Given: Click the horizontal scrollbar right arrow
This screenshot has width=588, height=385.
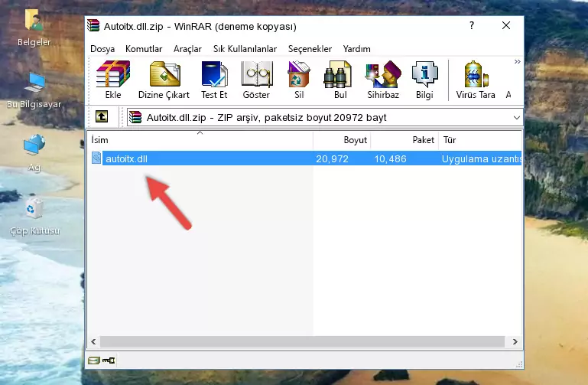Looking at the screenshot, I should coord(515,341).
